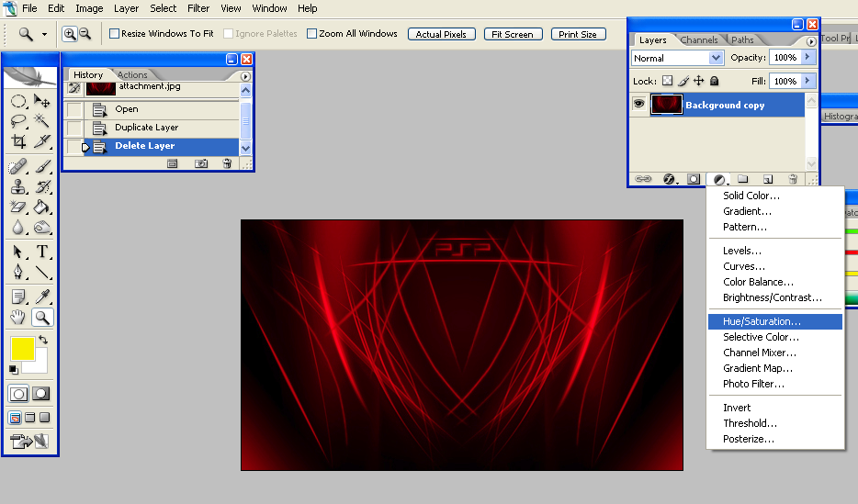Enable Resize Windows To Fit checkbox
This screenshot has height=504, width=858.
(x=114, y=34)
